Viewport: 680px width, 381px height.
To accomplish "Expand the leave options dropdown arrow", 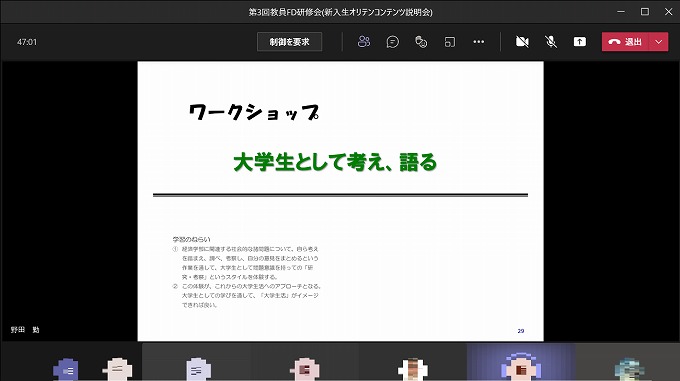I will point(658,42).
